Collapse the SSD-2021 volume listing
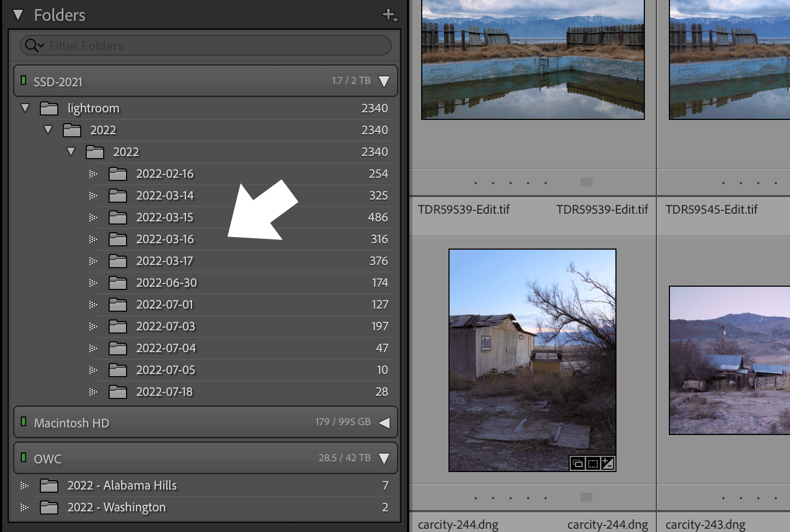Screen dimensions: 790x532 pyautogui.click(x=384, y=81)
